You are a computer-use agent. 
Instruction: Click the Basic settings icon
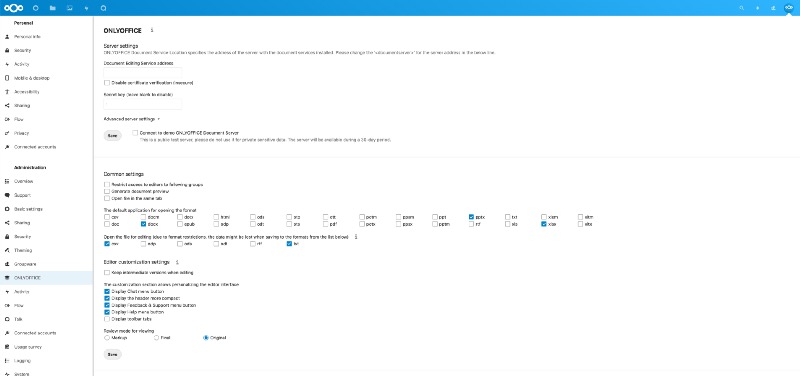[7, 209]
